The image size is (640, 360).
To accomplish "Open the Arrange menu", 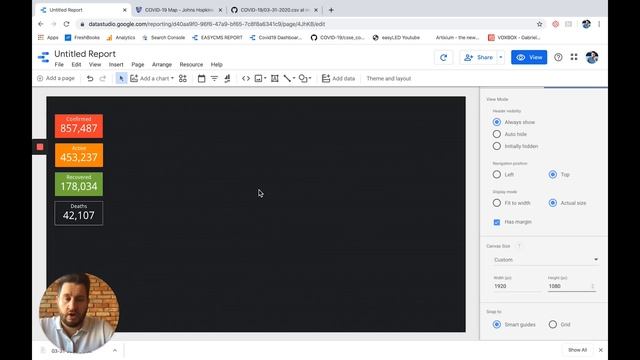I will click(x=162, y=64).
